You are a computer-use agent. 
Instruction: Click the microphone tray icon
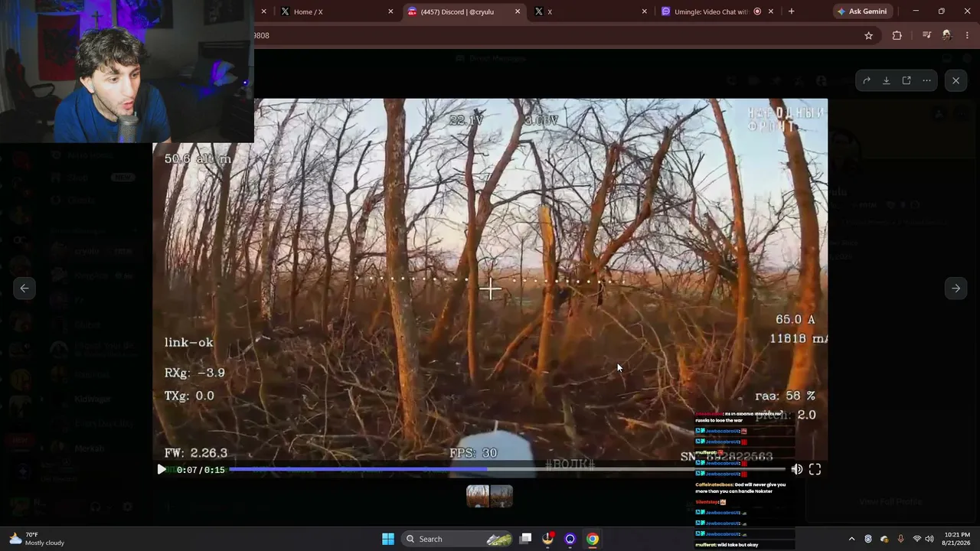point(900,539)
